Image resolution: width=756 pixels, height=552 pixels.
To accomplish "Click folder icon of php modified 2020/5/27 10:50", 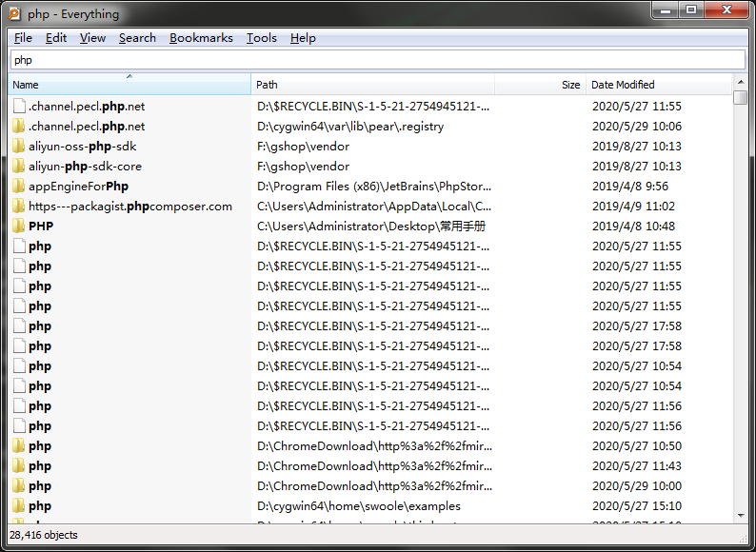I will pyautogui.click(x=19, y=446).
